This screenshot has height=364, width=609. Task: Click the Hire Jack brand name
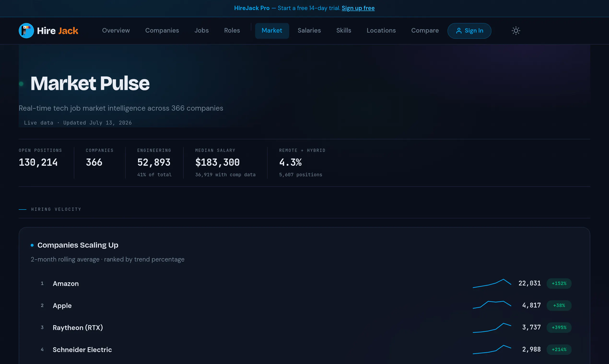click(58, 31)
